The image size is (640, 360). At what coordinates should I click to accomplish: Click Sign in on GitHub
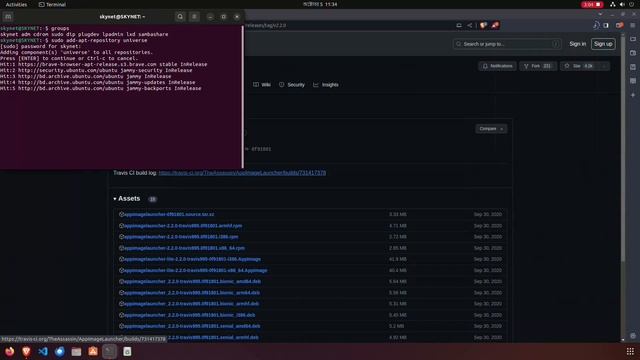point(578,44)
